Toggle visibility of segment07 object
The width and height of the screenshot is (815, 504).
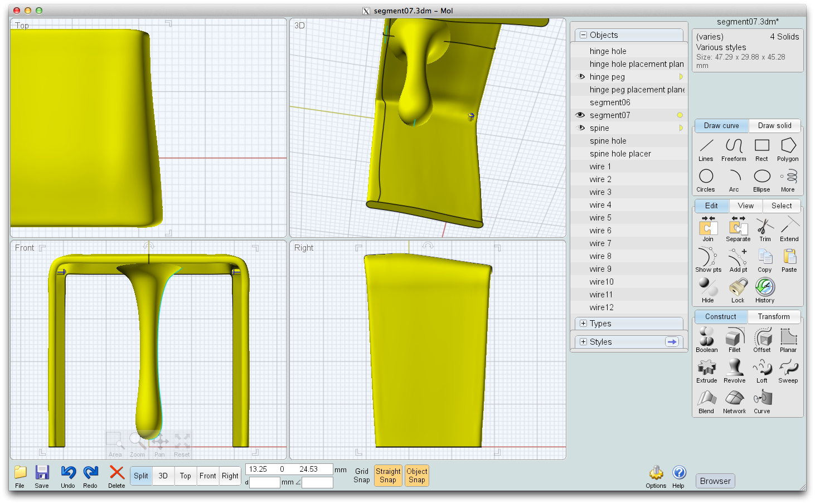[x=580, y=115]
